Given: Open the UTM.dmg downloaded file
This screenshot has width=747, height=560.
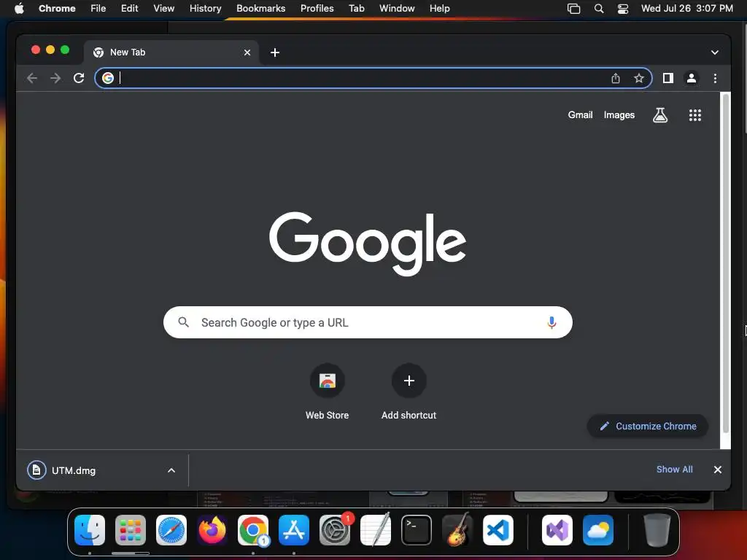Looking at the screenshot, I should (74, 470).
